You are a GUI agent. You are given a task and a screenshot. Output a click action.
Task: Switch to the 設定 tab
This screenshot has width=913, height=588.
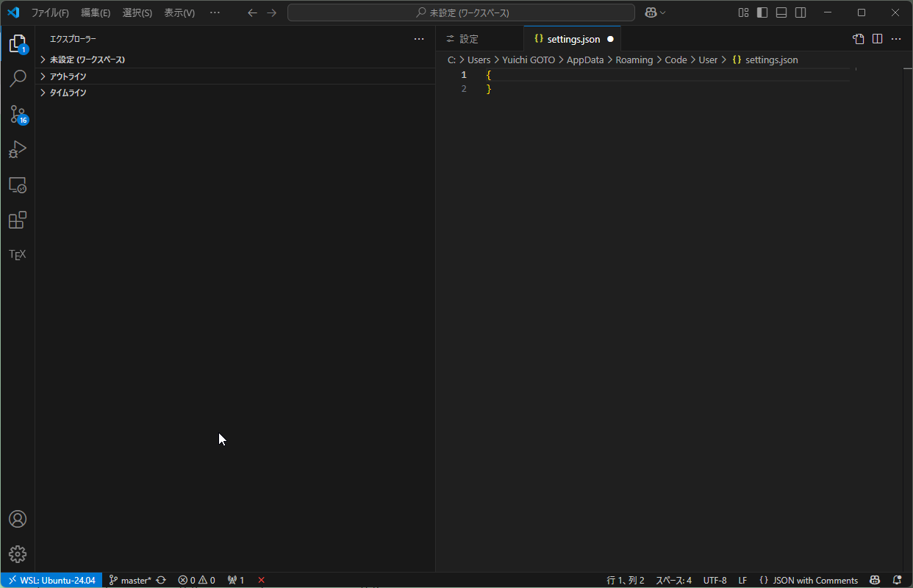(479, 39)
